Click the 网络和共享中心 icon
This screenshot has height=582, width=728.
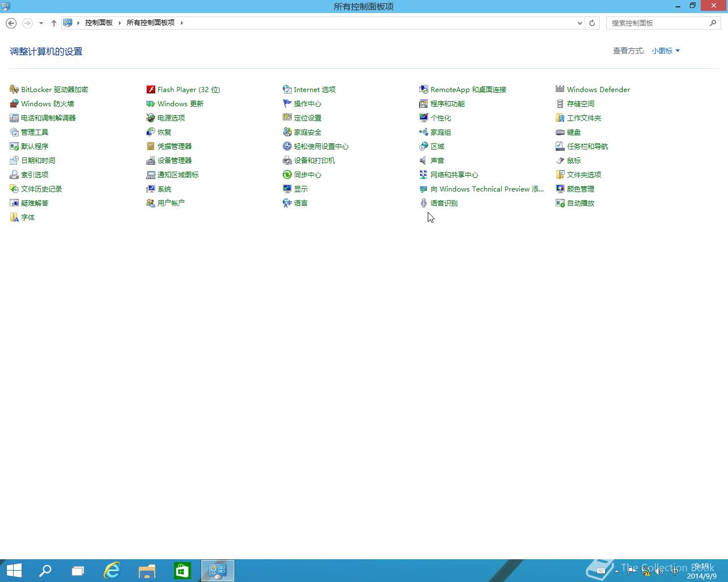(x=424, y=174)
